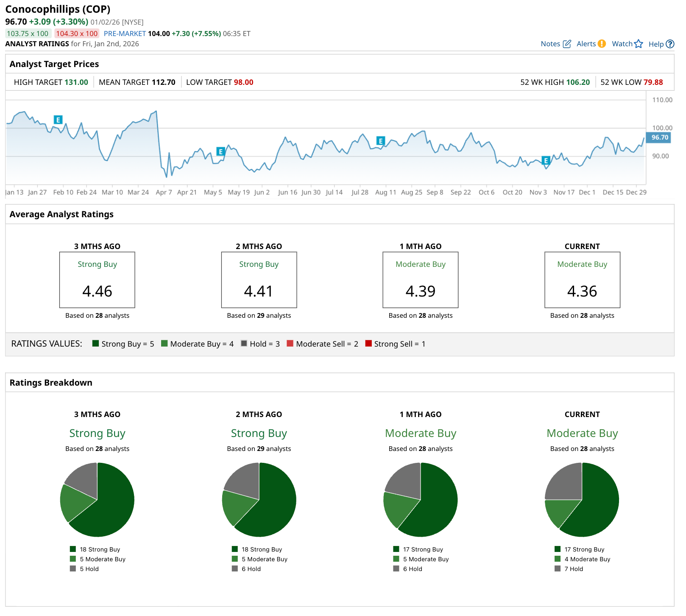This screenshot has width=686, height=616.
Task: Select the earnings marker near Aug 11
Action: tap(381, 141)
